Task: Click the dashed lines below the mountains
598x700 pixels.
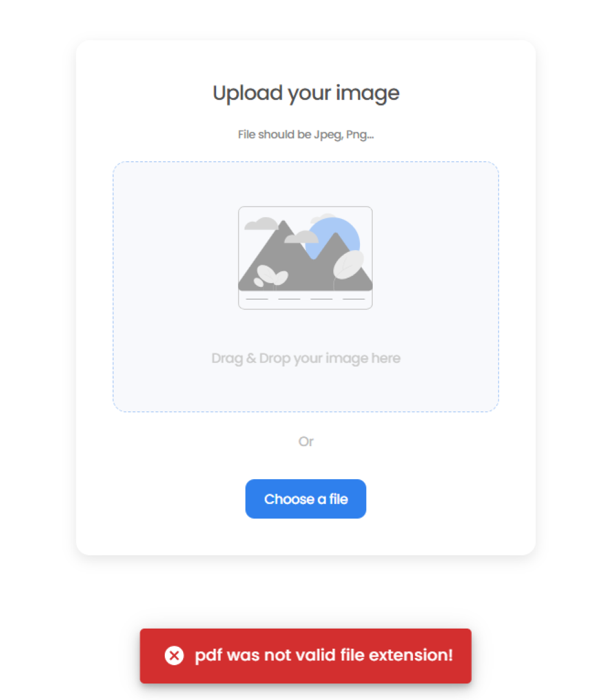Action: click(x=305, y=298)
